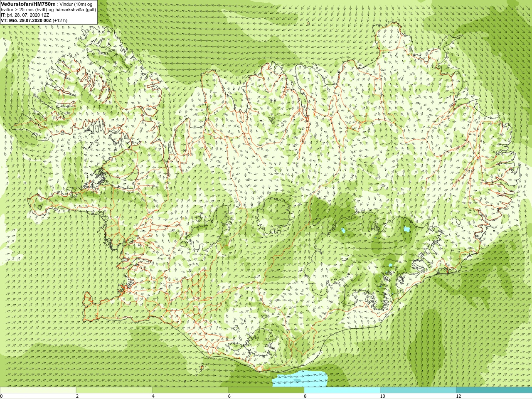Click the legend label '4'
The height and width of the screenshot is (399, 532).
tap(153, 396)
